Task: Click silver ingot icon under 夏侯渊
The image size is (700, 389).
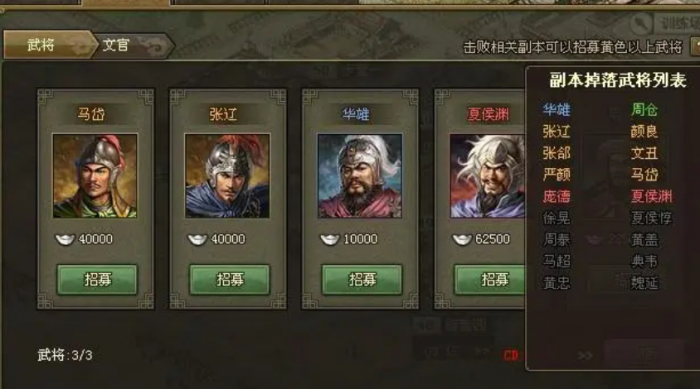Action: click(462, 240)
